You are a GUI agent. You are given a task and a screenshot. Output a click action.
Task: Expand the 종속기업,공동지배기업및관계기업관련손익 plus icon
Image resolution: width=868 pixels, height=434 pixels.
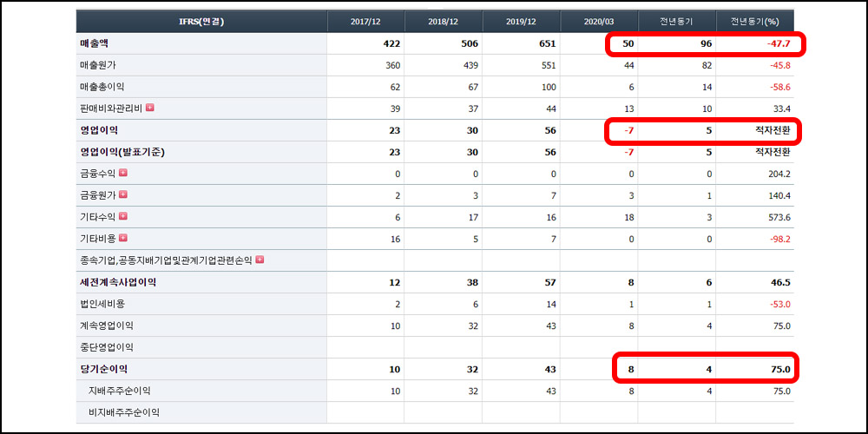[x=259, y=259]
